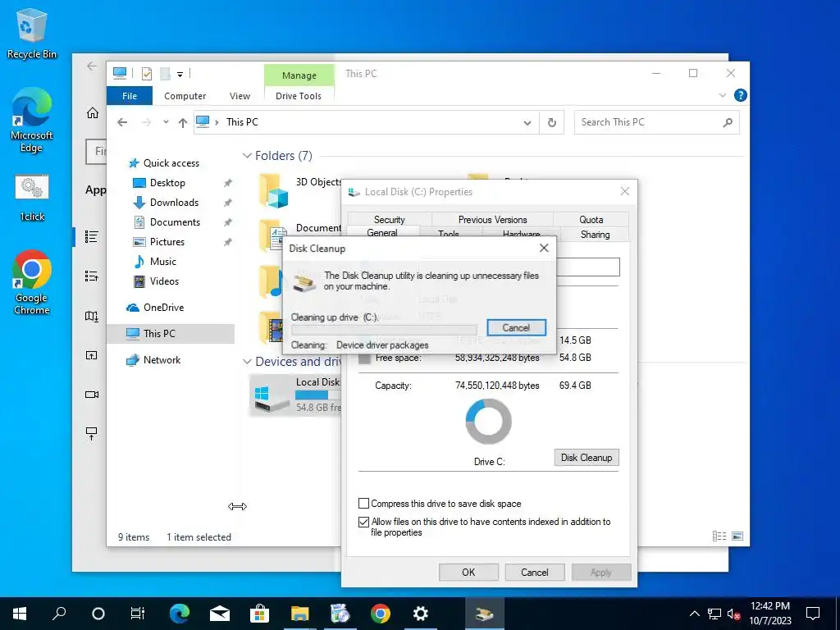Open the Security tab in Properties
Screen dimensions: 840x630
(x=390, y=219)
